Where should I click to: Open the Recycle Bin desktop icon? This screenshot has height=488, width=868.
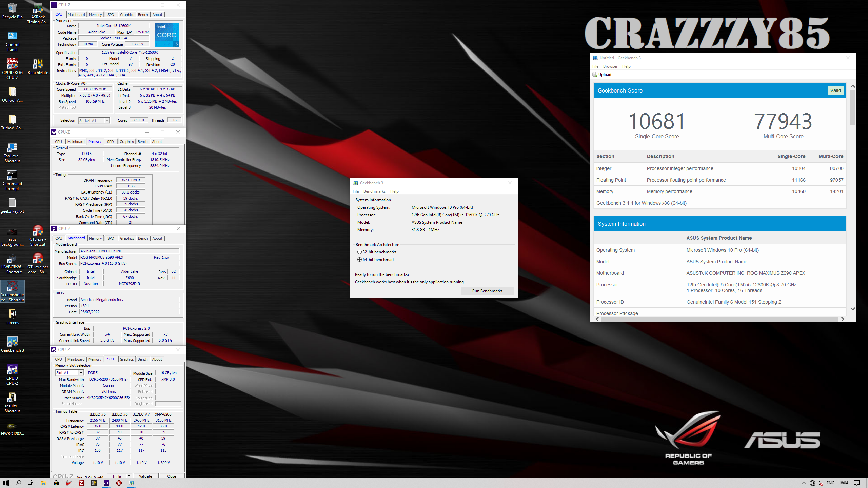[12, 11]
